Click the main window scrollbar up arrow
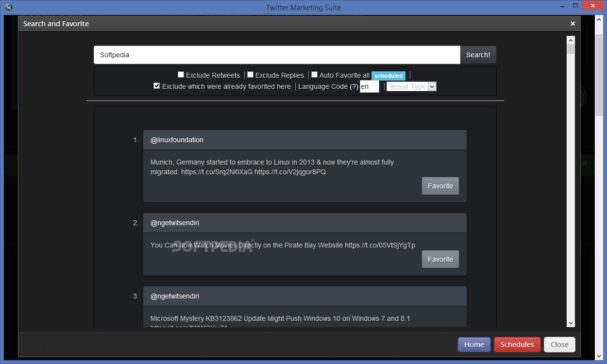This screenshot has height=364, width=607. tap(600, 20)
